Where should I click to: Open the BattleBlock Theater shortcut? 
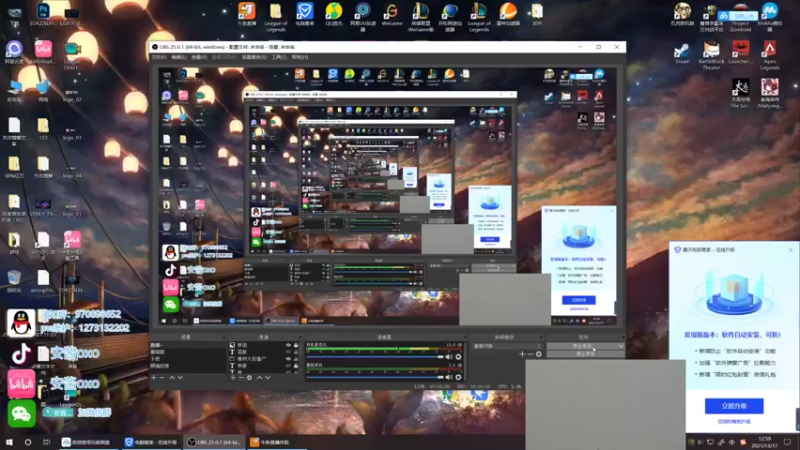coord(711,55)
